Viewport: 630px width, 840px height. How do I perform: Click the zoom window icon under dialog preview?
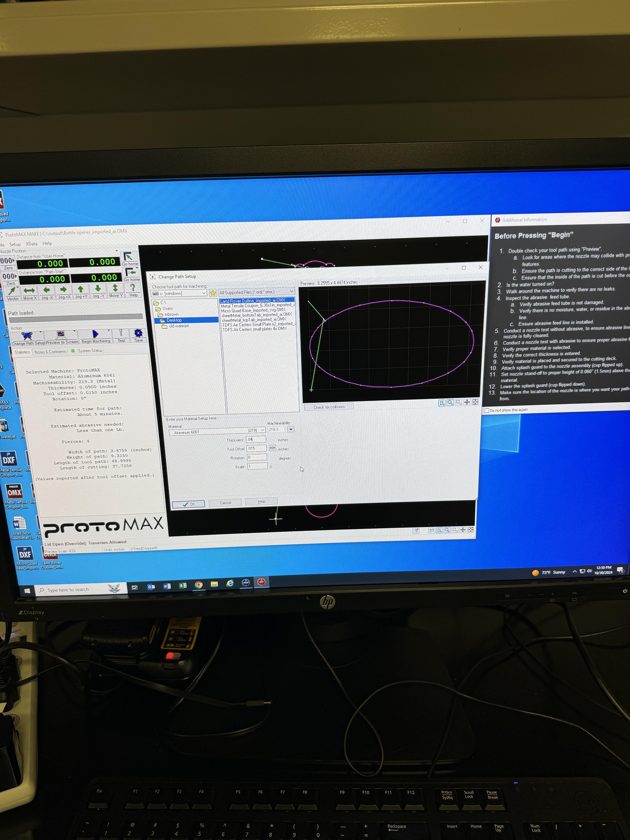[458, 402]
